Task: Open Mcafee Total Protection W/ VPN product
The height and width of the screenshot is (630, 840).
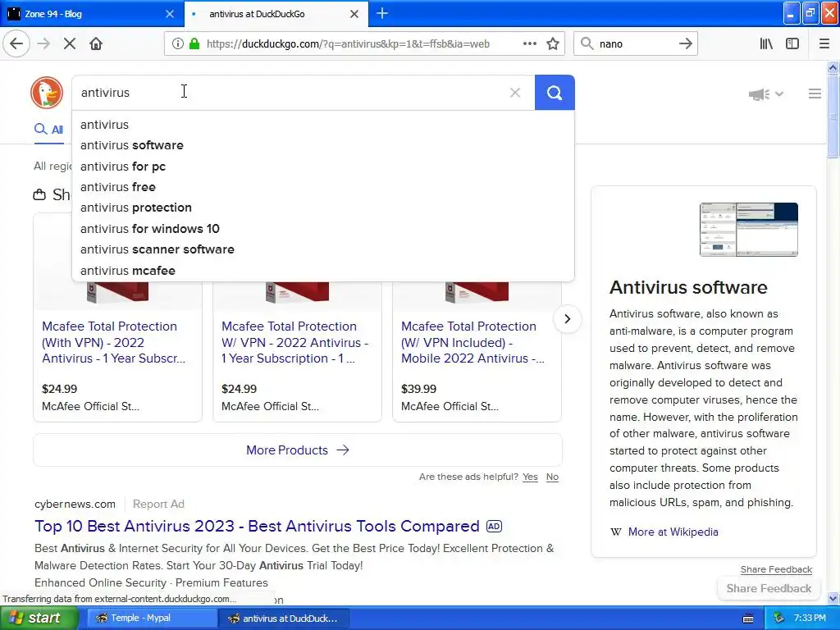Action: click(294, 342)
